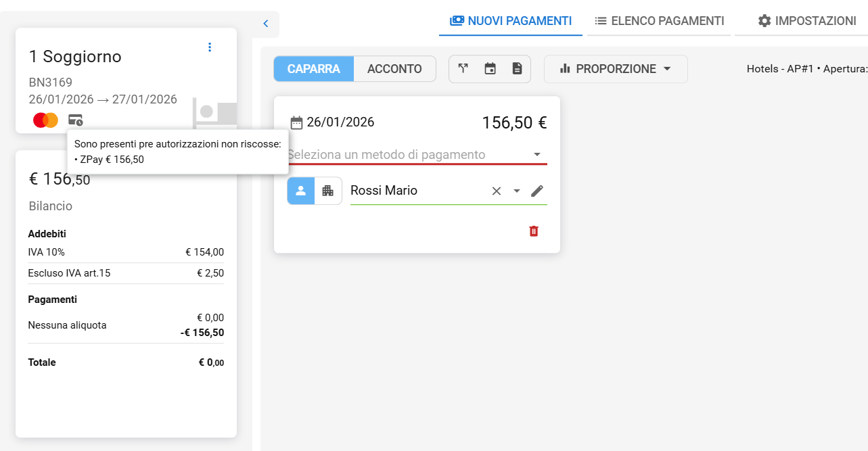Edit Rossi Mario with the pencil icon
This screenshot has width=868, height=451.
click(537, 191)
